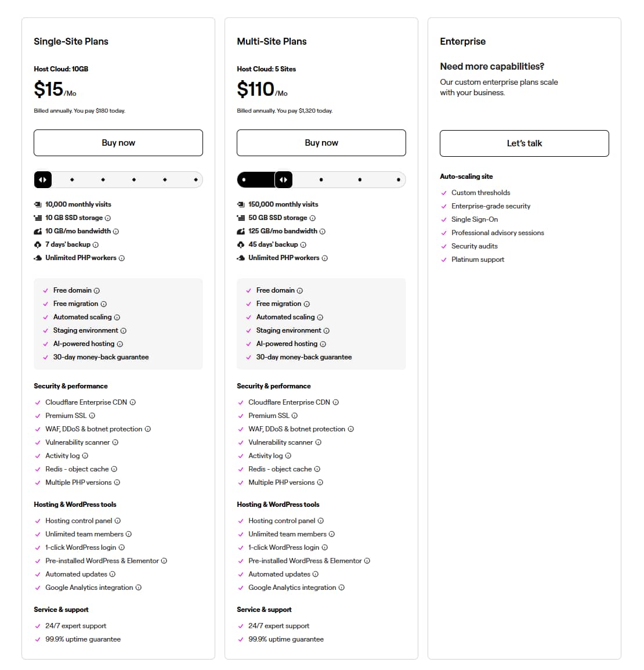Click info icon next to Single-Site 10 GB SSD storage
Screen dimensions: 644x670
[108, 218]
